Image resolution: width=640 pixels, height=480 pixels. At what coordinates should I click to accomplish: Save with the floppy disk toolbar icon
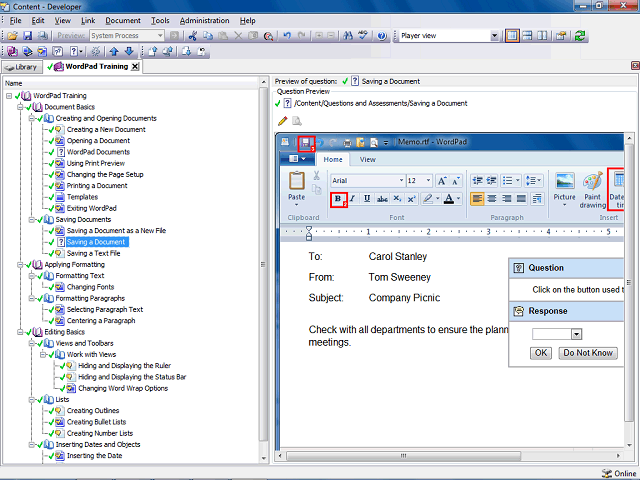(x=27, y=36)
